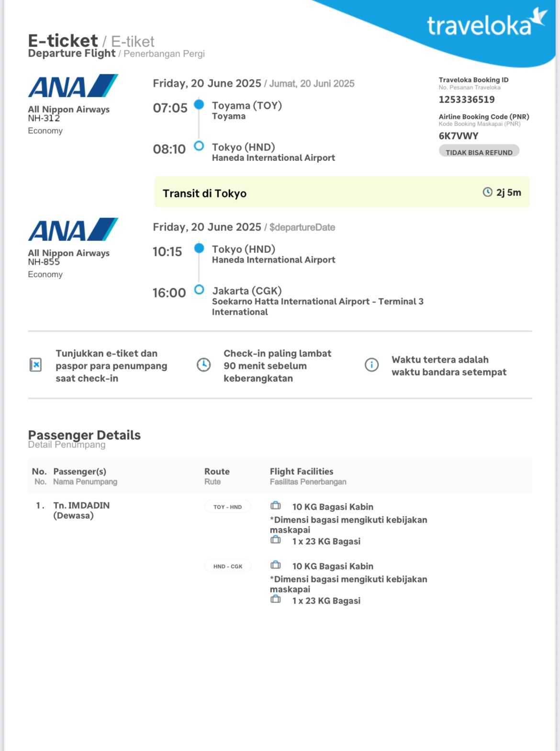The width and height of the screenshot is (560, 751).
Task: Click the HND-CGK 23 KG baggage icon
Action: click(x=276, y=600)
